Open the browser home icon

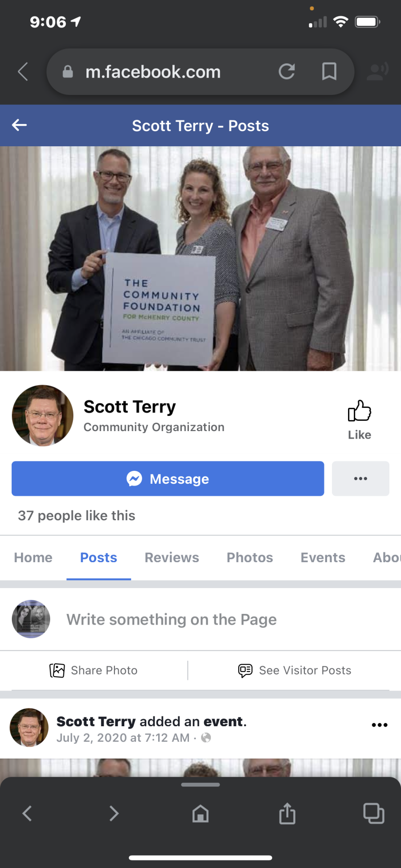click(200, 814)
